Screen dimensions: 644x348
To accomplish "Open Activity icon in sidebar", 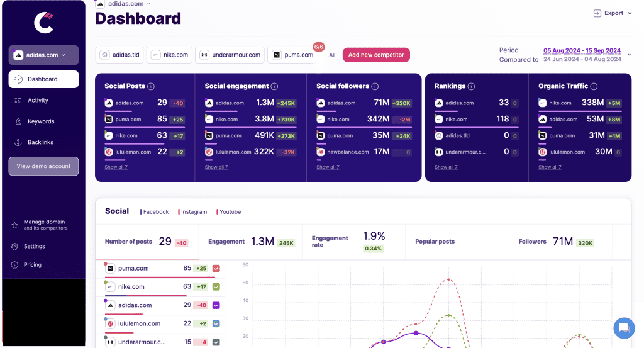I will (18, 100).
